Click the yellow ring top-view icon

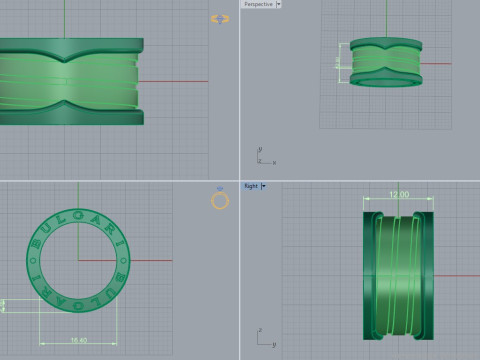[x=220, y=19]
